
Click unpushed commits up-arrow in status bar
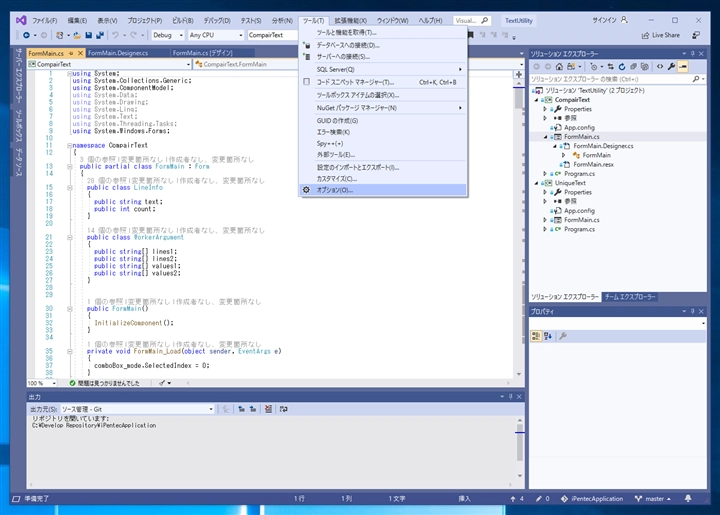coord(513,498)
